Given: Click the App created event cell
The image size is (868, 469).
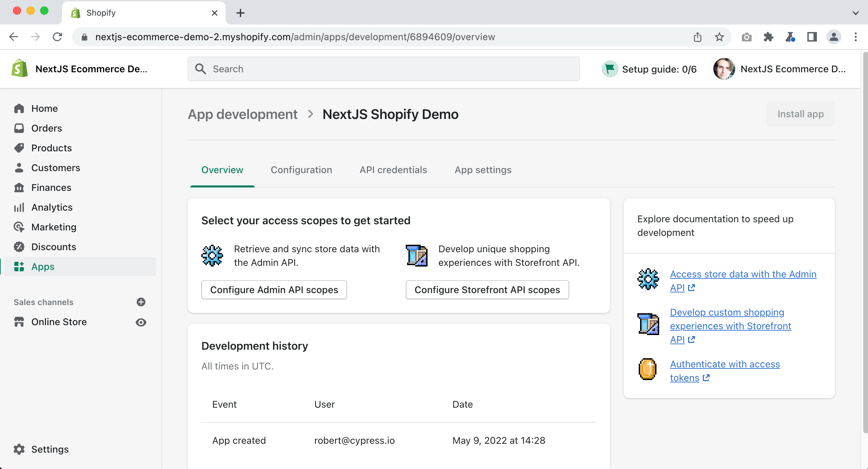Looking at the screenshot, I should (239, 440).
